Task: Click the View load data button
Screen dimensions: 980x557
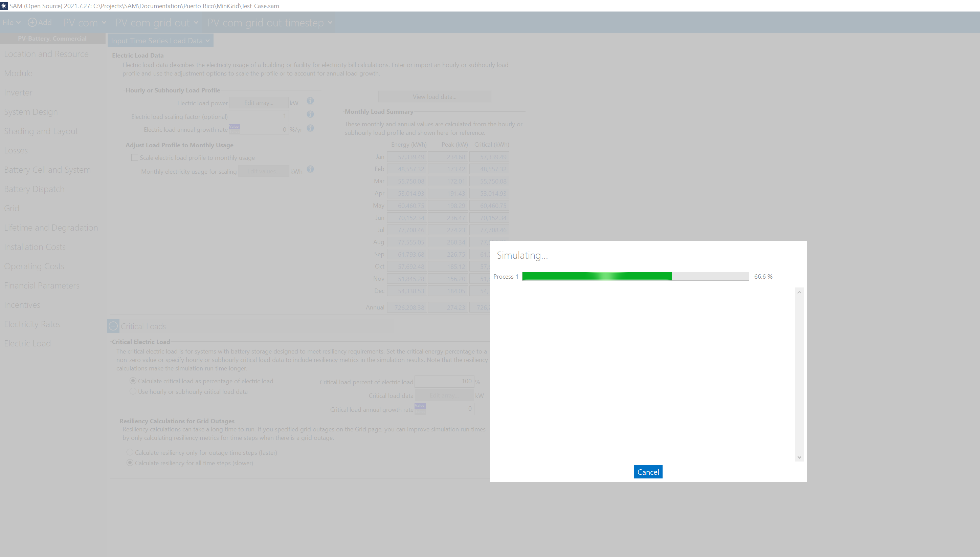Action: coord(434,97)
